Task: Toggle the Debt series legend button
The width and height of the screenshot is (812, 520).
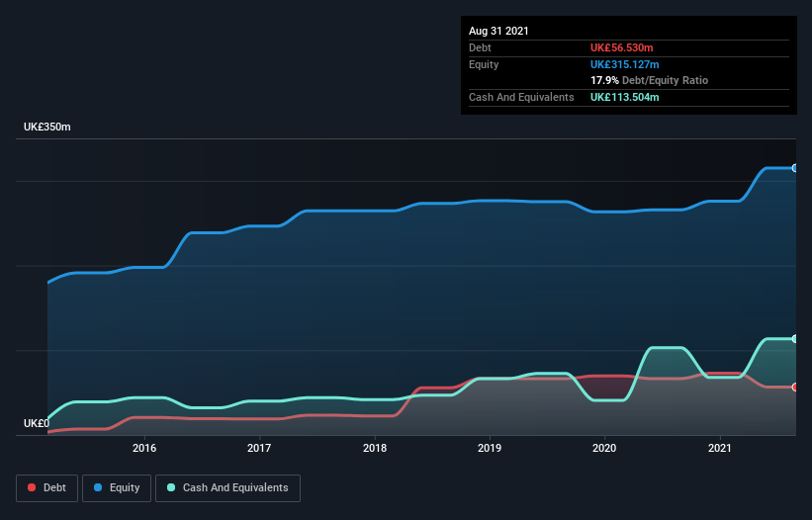Action: point(46,488)
